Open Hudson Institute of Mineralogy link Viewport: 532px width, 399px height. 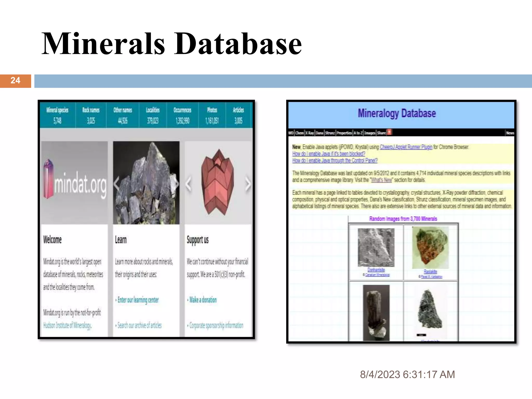tap(67, 325)
